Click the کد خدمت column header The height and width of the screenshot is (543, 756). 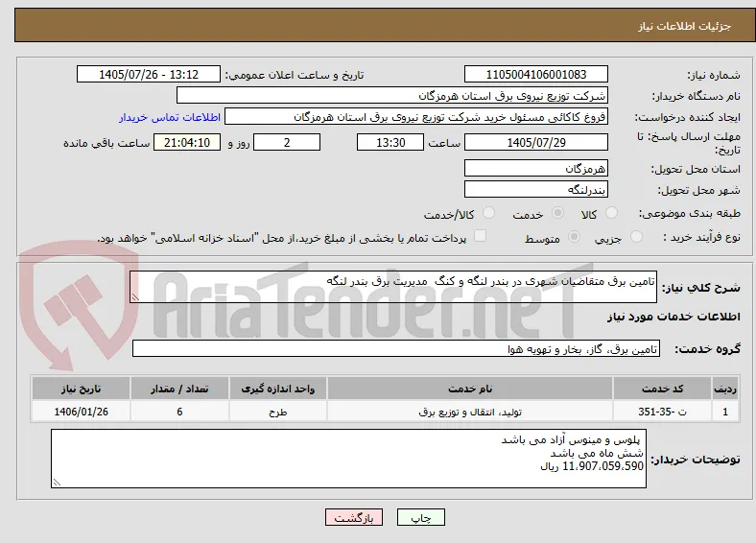click(663, 389)
